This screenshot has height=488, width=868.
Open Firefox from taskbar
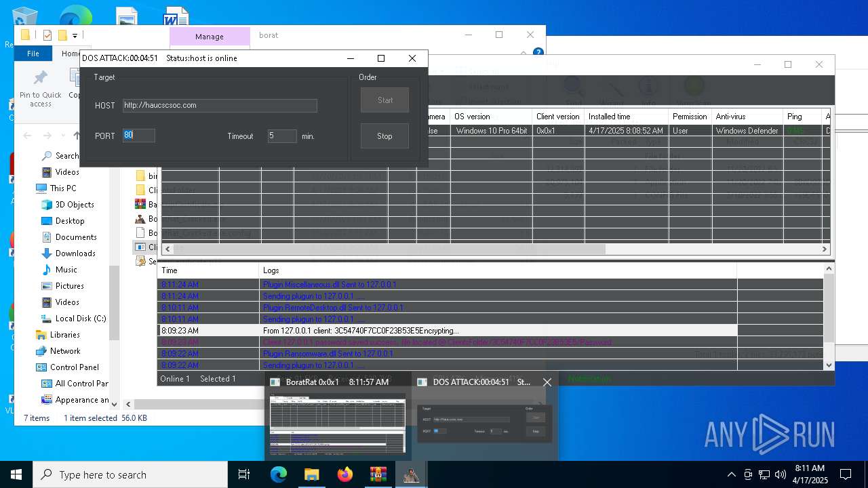tap(345, 474)
